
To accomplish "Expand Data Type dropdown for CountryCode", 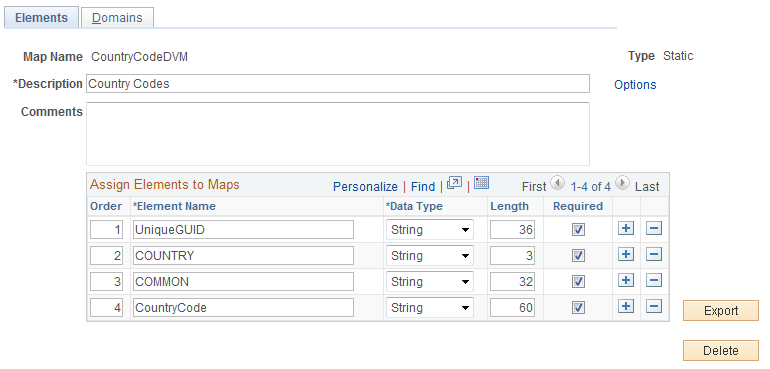I will [x=430, y=308].
